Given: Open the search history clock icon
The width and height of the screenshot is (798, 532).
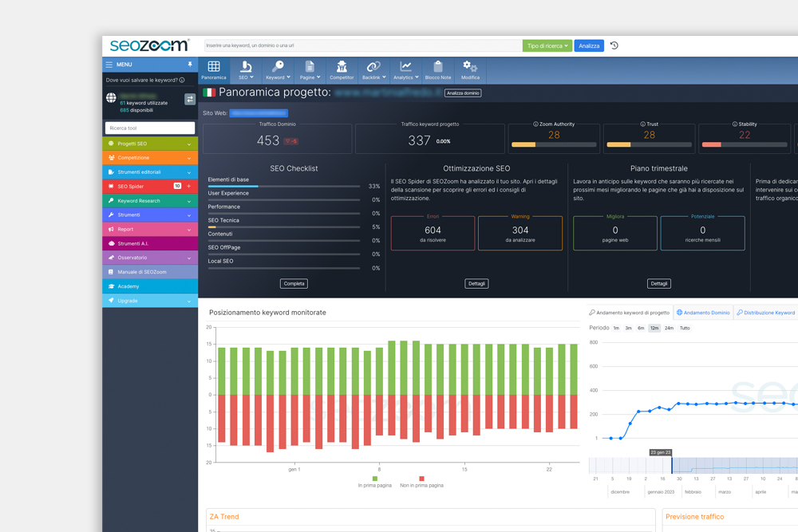Looking at the screenshot, I should coord(614,45).
